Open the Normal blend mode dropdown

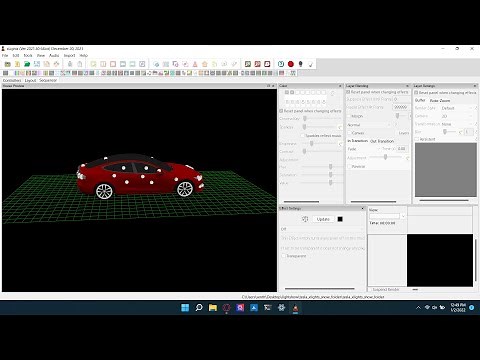click(x=369, y=125)
